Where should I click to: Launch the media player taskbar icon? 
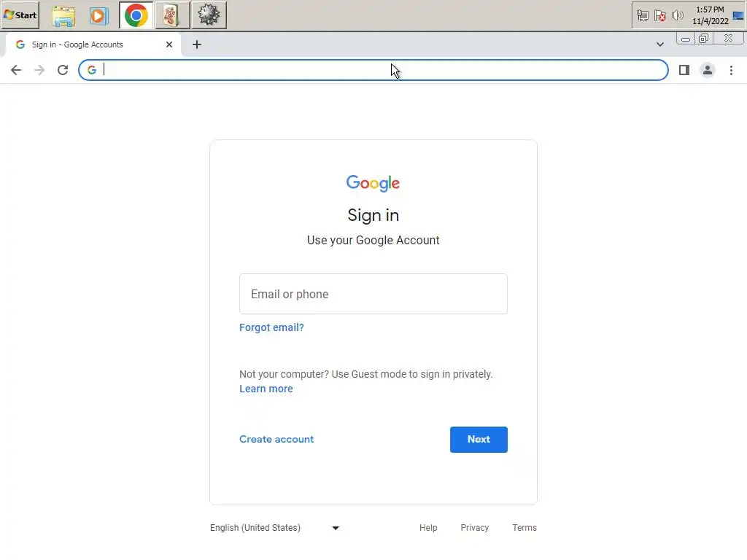tap(98, 16)
